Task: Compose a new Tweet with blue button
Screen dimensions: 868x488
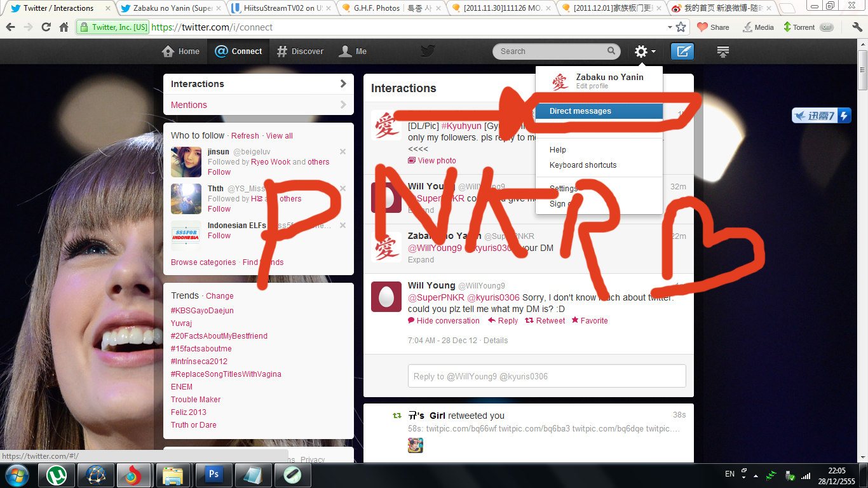Action: [682, 51]
